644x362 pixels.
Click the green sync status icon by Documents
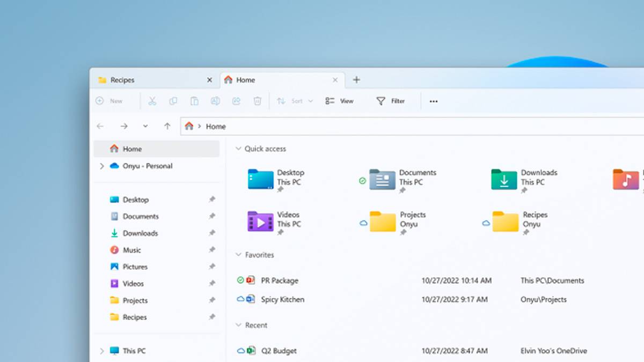[362, 181]
